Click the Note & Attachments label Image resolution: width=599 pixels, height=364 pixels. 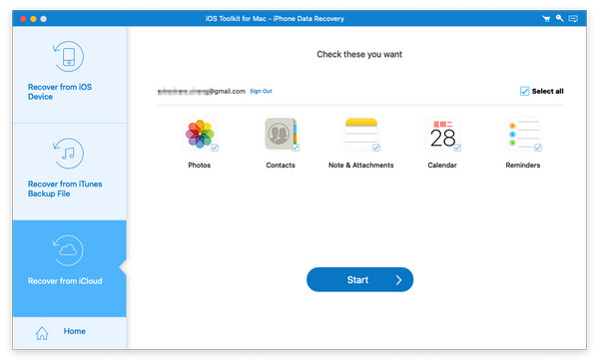[361, 166]
